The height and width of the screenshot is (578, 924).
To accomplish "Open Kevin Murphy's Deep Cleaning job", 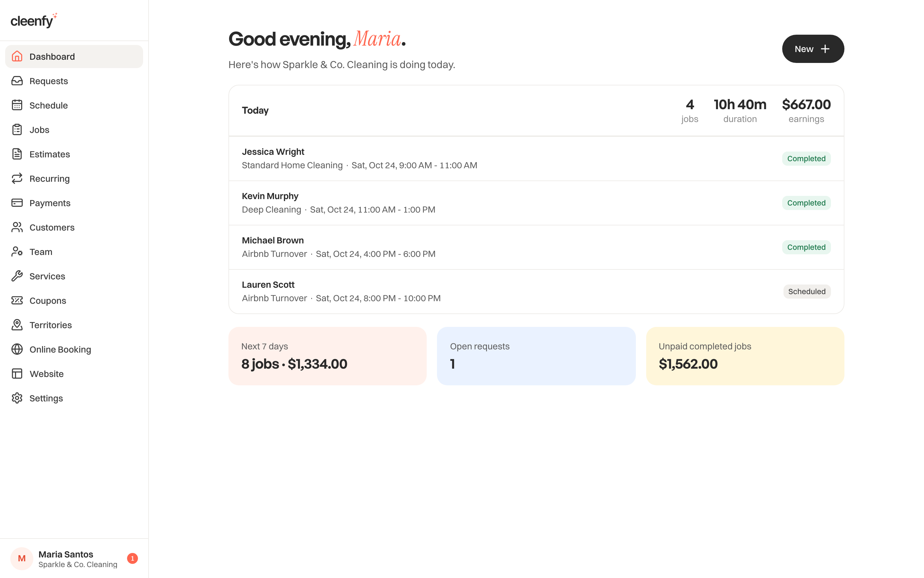I will tap(536, 203).
